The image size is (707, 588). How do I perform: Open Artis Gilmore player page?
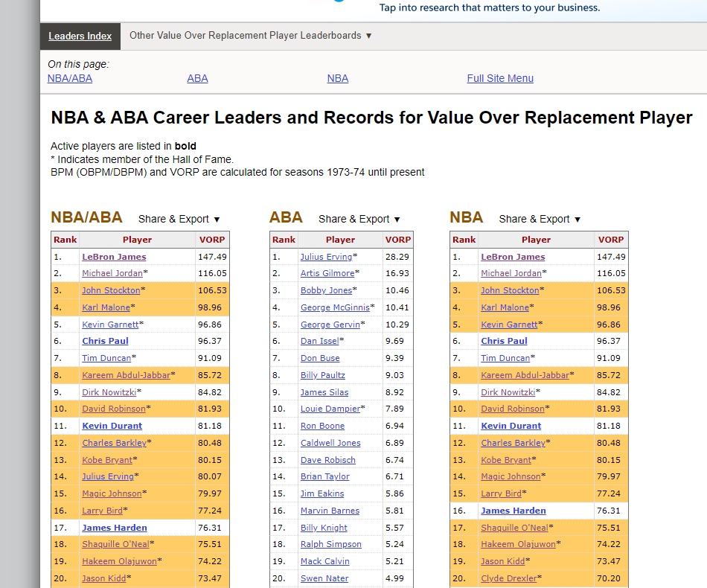[327, 273]
